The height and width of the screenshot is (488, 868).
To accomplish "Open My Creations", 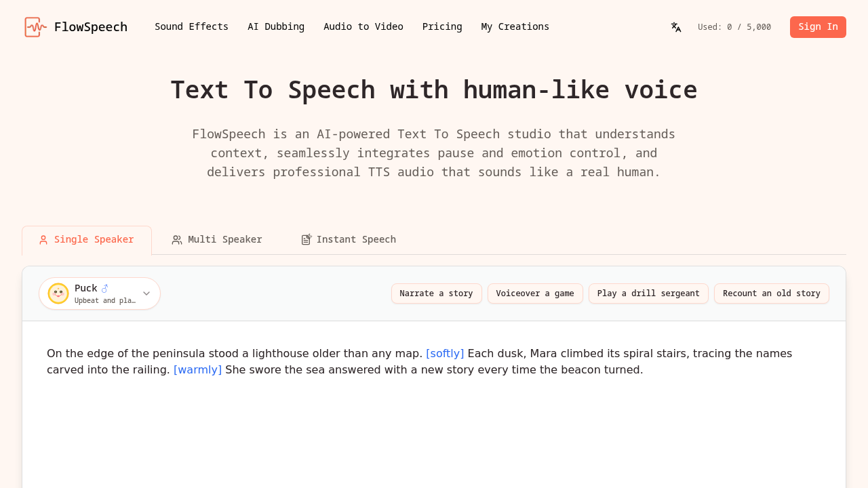I will [515, 26].
